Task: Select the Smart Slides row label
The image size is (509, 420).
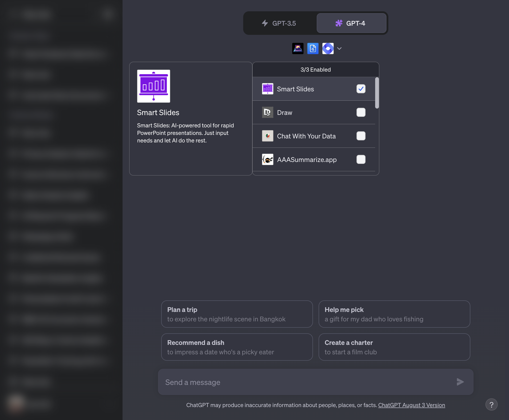Action: click(x=295, y=89)
